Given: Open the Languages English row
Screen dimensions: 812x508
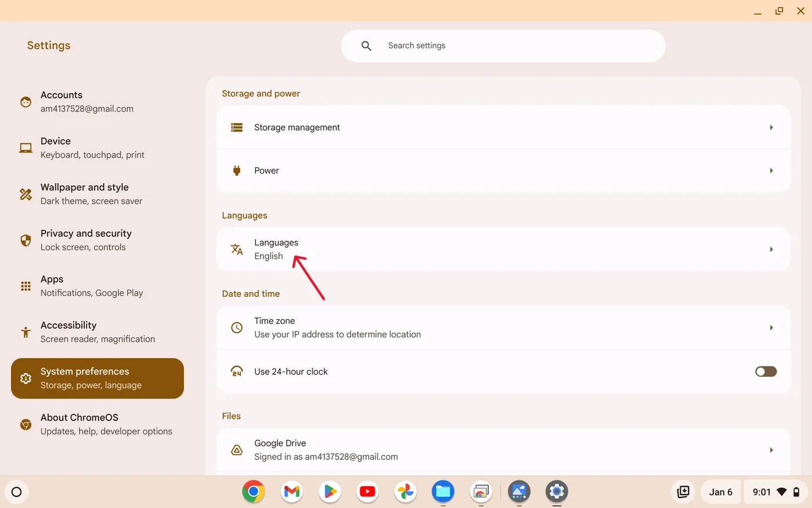Looking at the screenshot, I should [503, 249].
